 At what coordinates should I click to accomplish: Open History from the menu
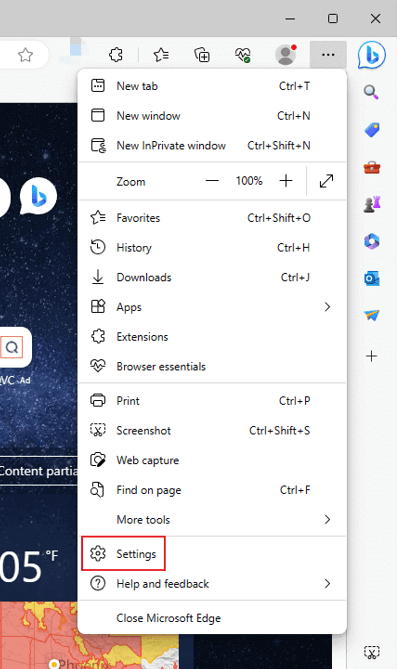pos(212,247)
